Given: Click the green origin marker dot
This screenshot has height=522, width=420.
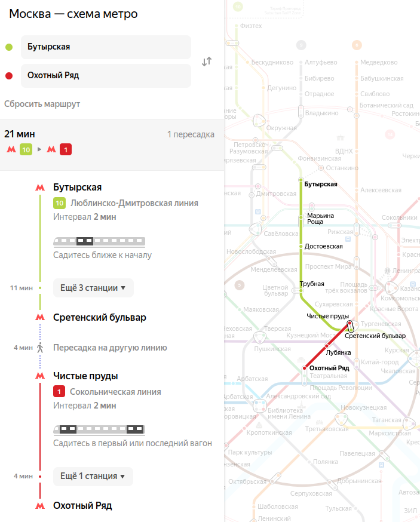Looking at the screenshot, I should click(9, 47).
